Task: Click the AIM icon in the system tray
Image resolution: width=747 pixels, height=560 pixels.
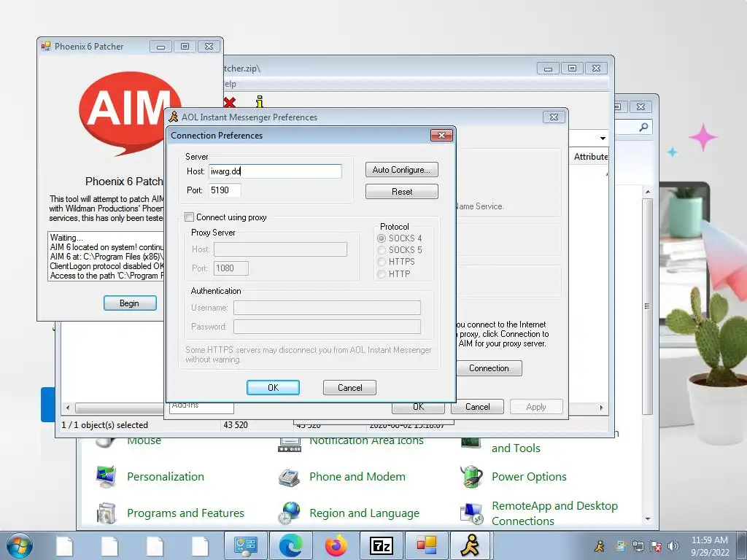Action: pyautogui.click(x=600, y=546)
